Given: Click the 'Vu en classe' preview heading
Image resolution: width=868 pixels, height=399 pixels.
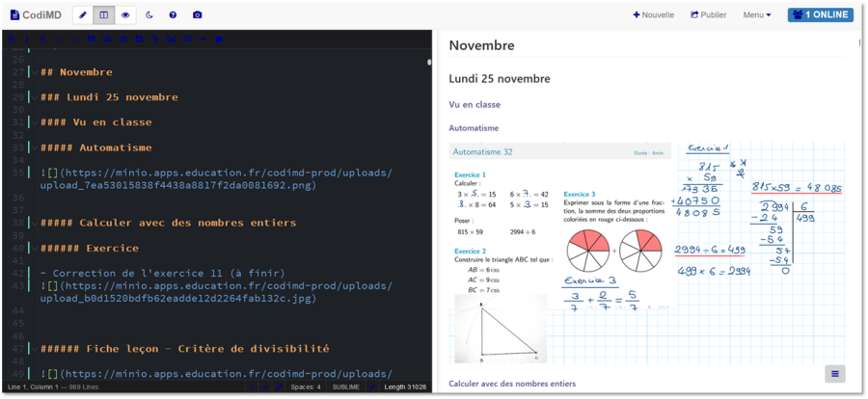Looking at the screenshot, I should coord(475,104).
